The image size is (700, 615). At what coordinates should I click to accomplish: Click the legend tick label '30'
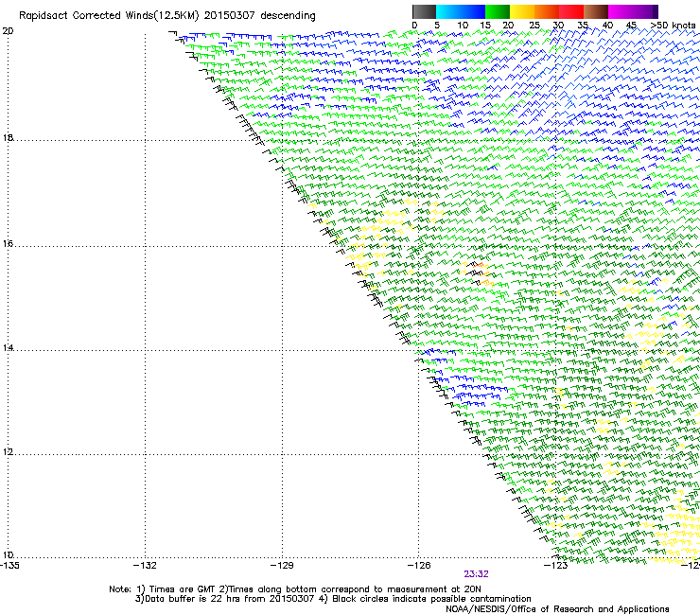pos(558,26)
